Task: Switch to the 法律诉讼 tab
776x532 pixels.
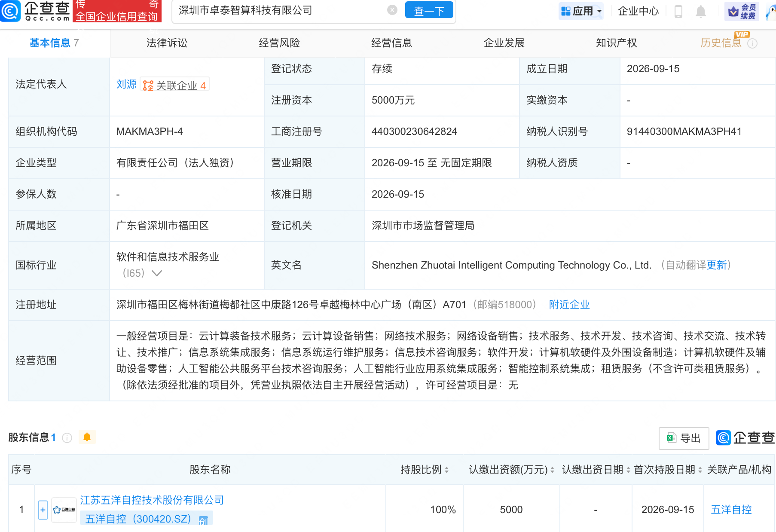Action: click(167, 43)
